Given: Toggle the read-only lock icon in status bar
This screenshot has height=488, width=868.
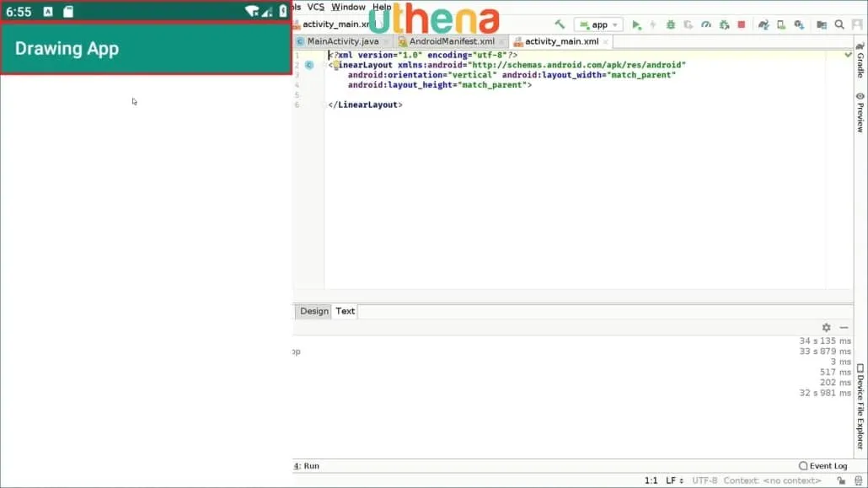Looking at the screenshot, I should tap(841, 480).
